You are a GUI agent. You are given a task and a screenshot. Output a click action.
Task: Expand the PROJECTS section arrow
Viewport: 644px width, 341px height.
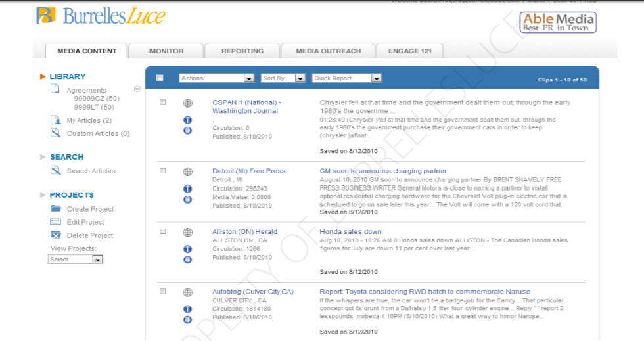42,194
